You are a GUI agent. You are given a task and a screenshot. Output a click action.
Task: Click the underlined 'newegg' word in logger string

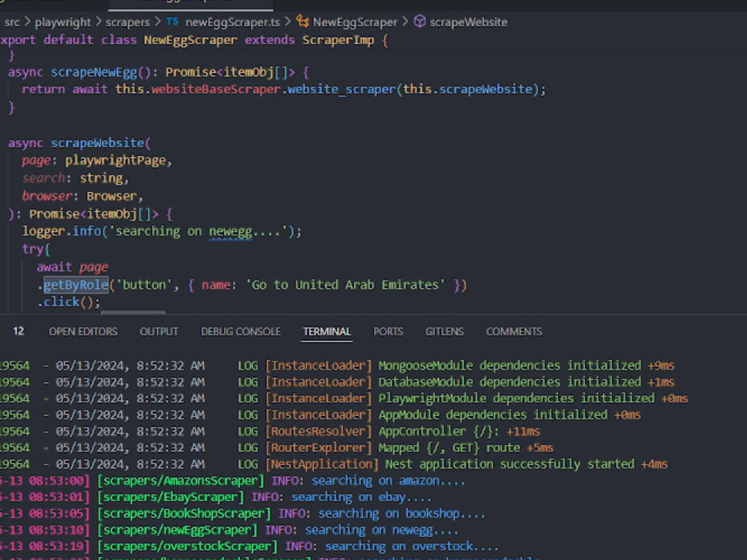click(230, 231)
